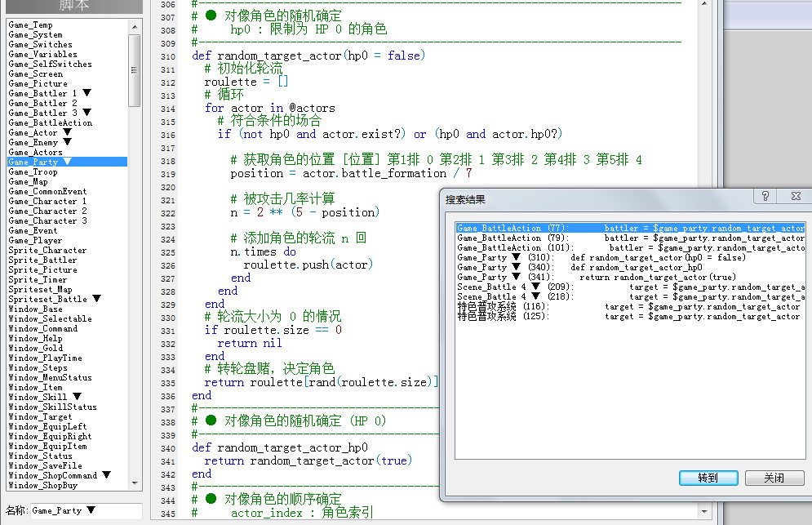Select Game_BattleAction (101) search result row

point(631,247)
